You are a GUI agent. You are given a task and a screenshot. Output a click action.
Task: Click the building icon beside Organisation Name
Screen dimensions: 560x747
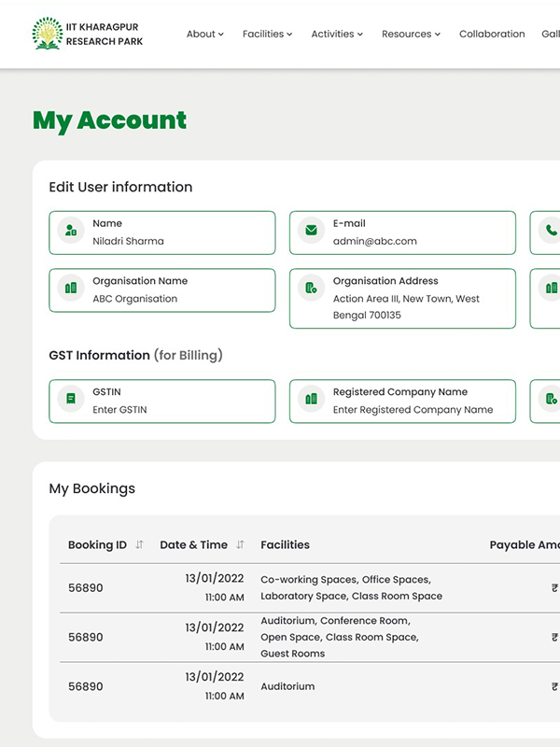[71, 288]
